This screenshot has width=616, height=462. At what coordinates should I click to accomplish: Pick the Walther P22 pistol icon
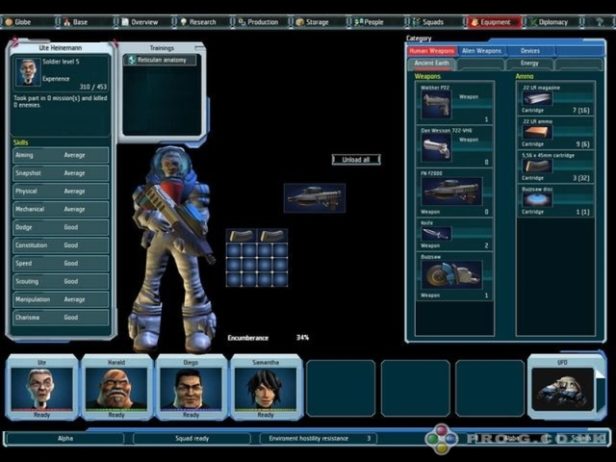(x=436, y=105)
